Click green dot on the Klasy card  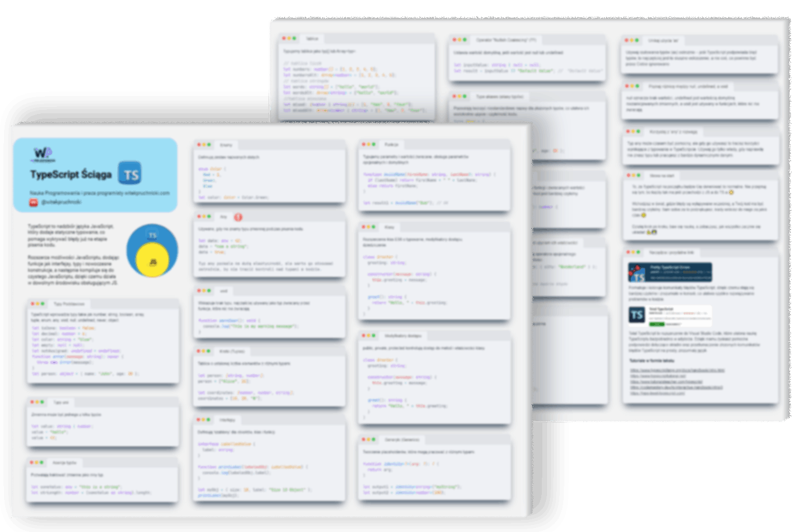point(375,227)
